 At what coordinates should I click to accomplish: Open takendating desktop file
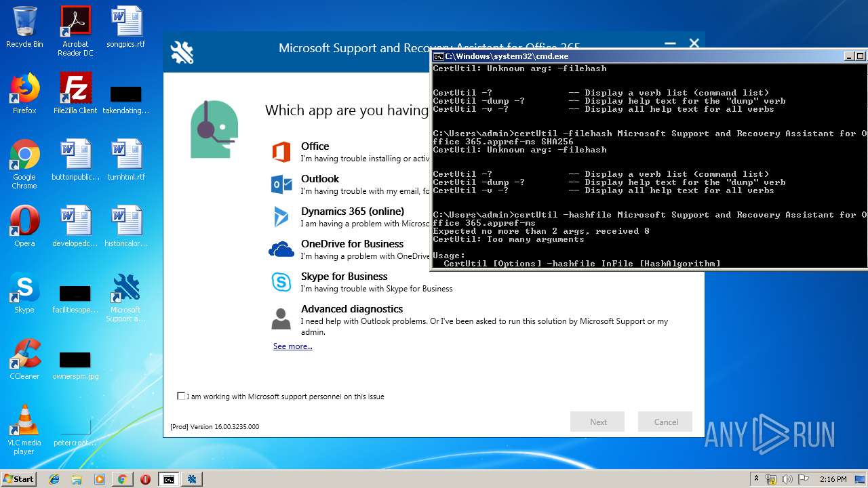point(126,99)
